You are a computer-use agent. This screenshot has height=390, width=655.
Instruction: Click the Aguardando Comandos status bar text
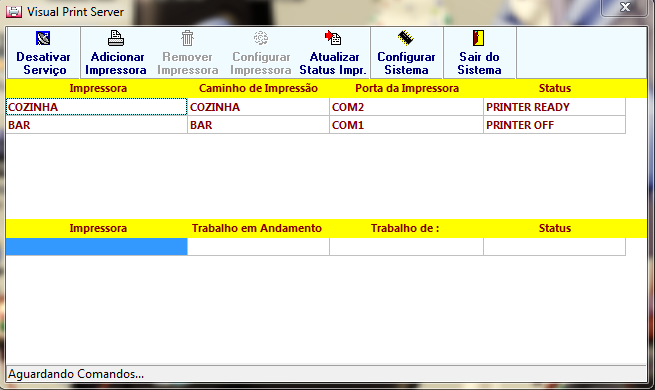point(76,374)
